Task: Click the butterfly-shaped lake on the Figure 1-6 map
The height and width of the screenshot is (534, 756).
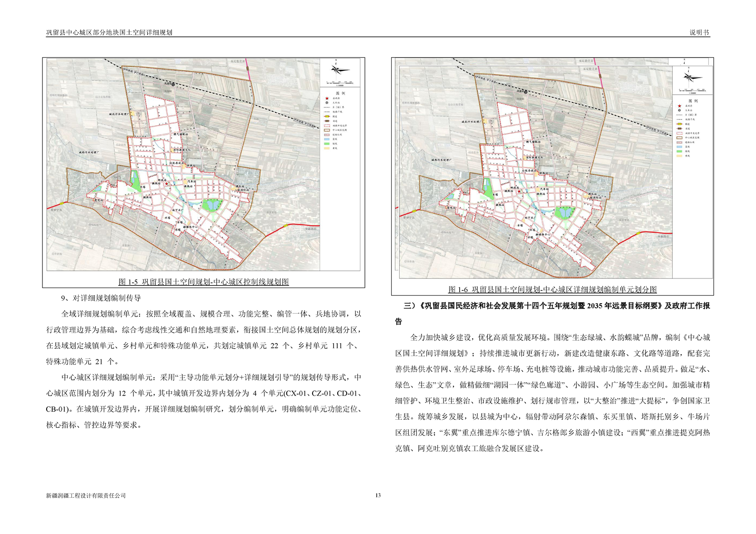Action: pyautogui.click(x=564, y=212)
